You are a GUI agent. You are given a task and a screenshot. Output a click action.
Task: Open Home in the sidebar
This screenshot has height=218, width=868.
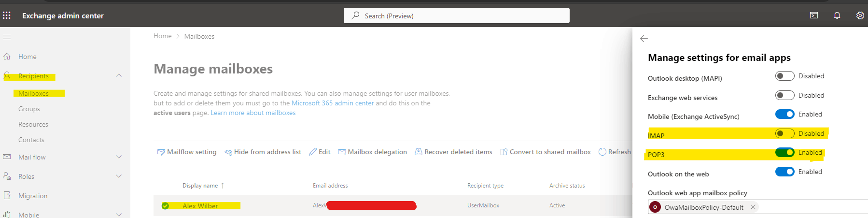click(28, 57)
